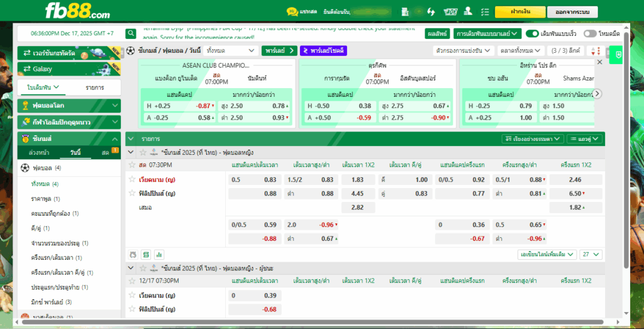The width and height of the screenshot is (644, 329).
Task: Switch to the รายการ tab in sidebar
Action: (94, 87)
